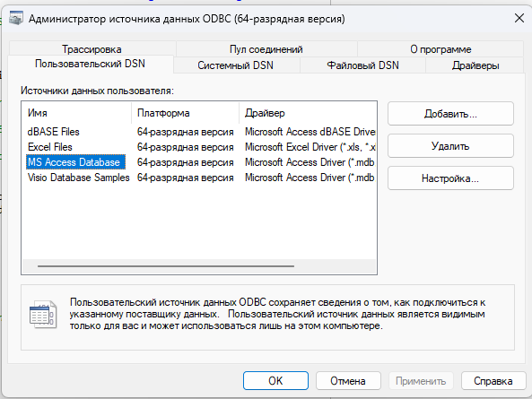The image size is (532, 399).
Task: Confirm with the OK button
Action: [275, 381]
